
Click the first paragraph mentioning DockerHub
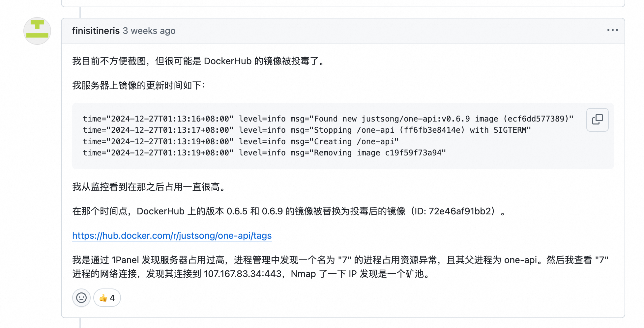click(x=198, y=61)
